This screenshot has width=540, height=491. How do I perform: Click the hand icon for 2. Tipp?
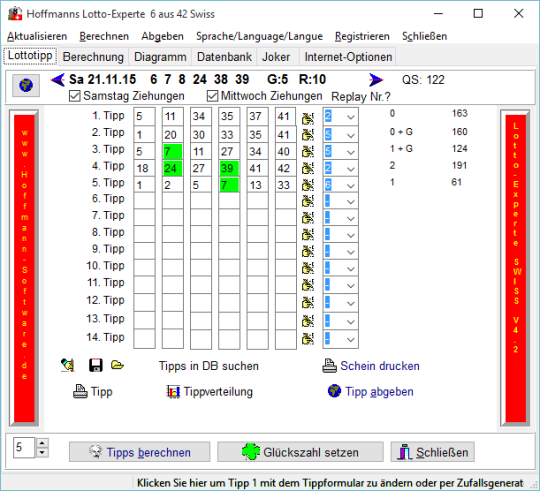(308, 134)
